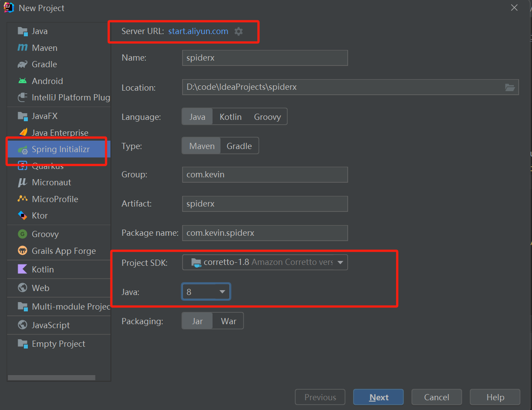Choose the purple Kotlin icon in the sidebar
The width and height of the screenshot is (532, 410).
(23, 269)
